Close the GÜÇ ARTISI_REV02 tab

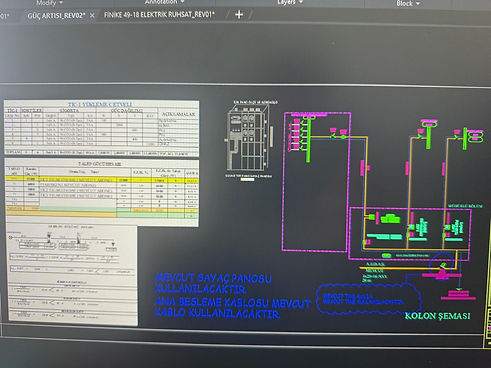(92, 15)
